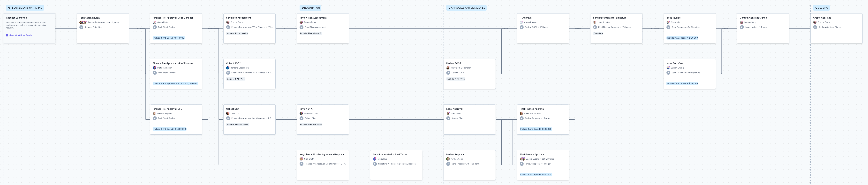Click the 'Ant. Spend < $150,000' condition tag
Viewport: 868px width, 185px height.
coord(168,38)
